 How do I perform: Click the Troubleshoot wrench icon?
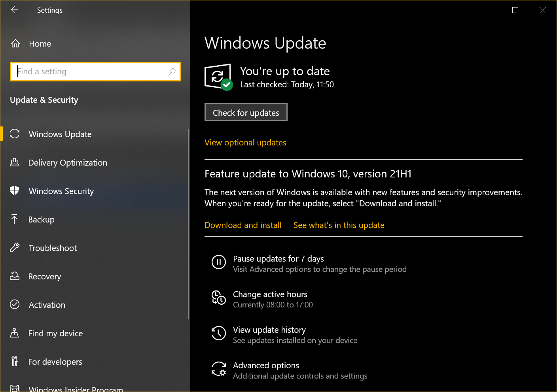(x=15, y=247)
